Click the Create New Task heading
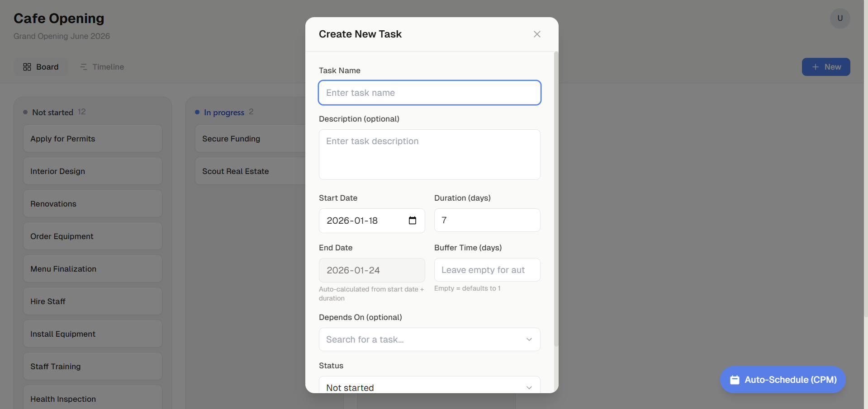 pos(360,34)
